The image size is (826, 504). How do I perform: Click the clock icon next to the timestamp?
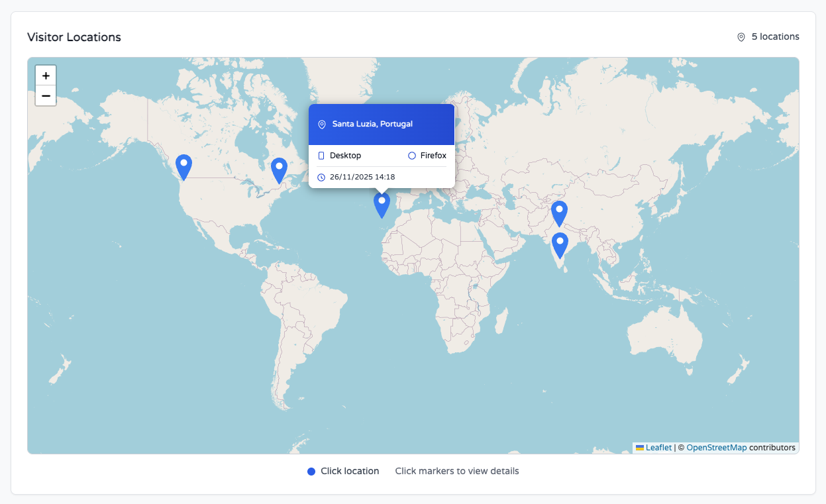321,177
